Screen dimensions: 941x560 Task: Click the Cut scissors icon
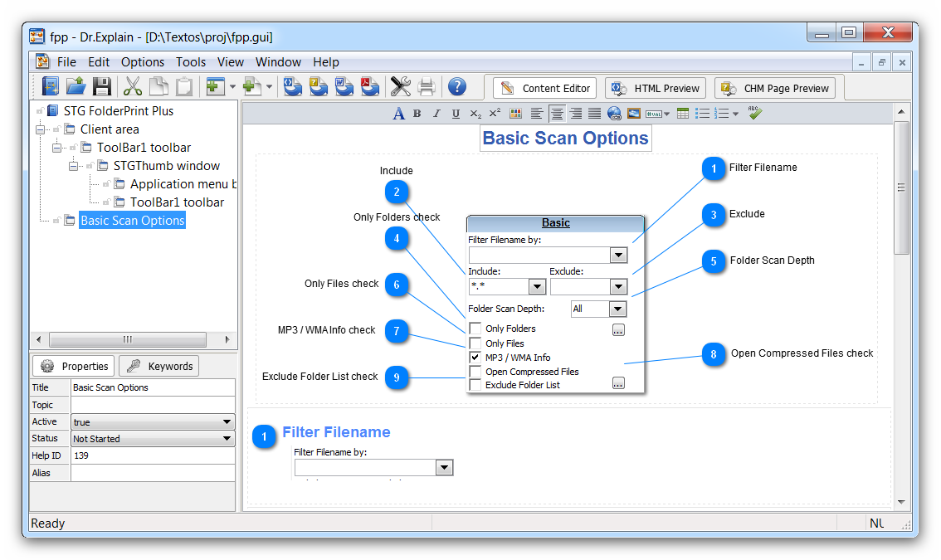[132, 86]
